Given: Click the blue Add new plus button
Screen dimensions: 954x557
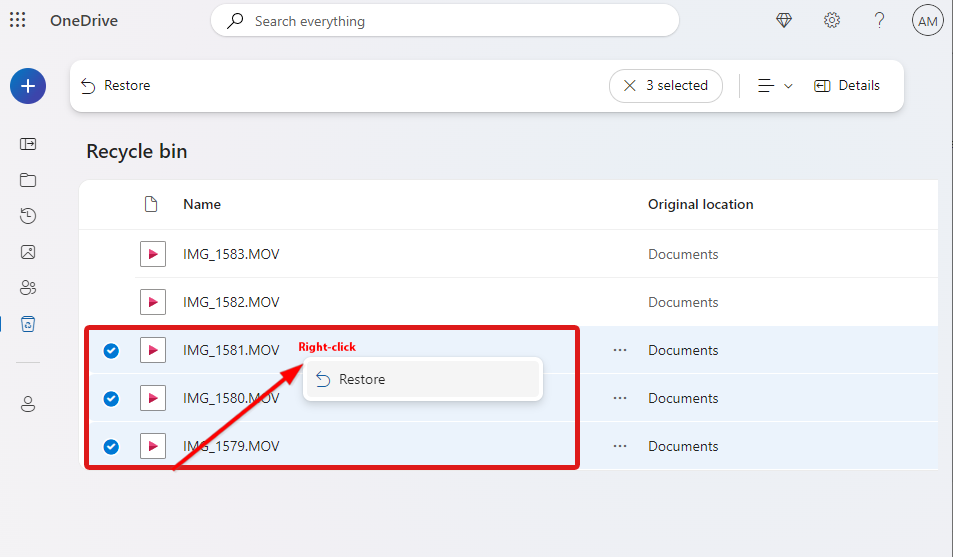Looking at the screenshot, I should [x=27, y=86].
